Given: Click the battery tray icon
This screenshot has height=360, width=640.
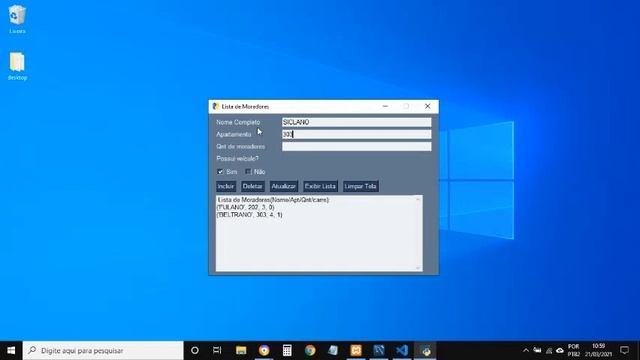Looking at the screenshot, I should 538,350.
